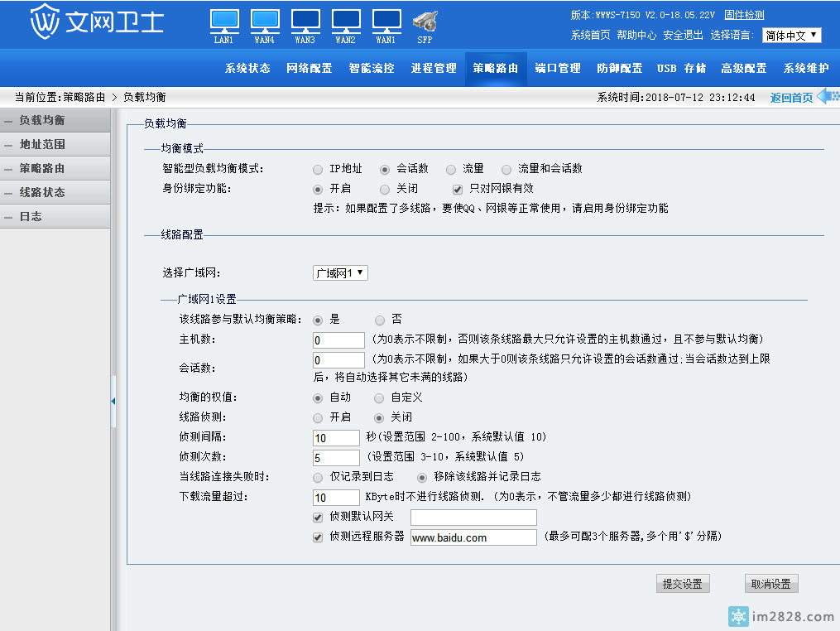Click the 返回首页 arrow icon

pos(828,97)
